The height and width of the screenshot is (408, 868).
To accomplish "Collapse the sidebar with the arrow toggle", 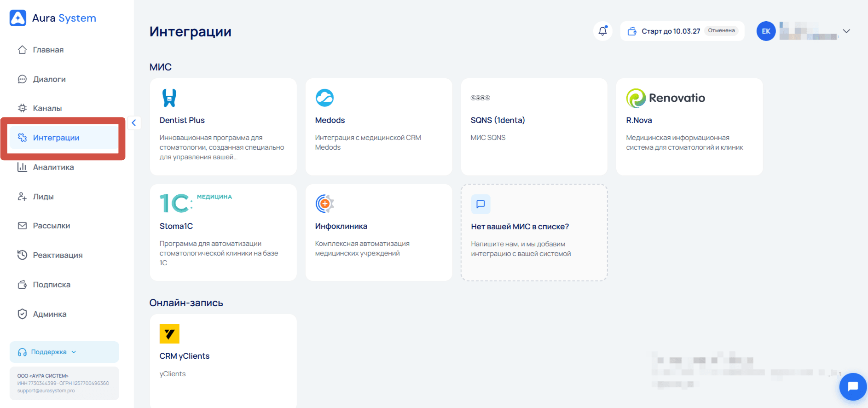I will tap(134, 122).
